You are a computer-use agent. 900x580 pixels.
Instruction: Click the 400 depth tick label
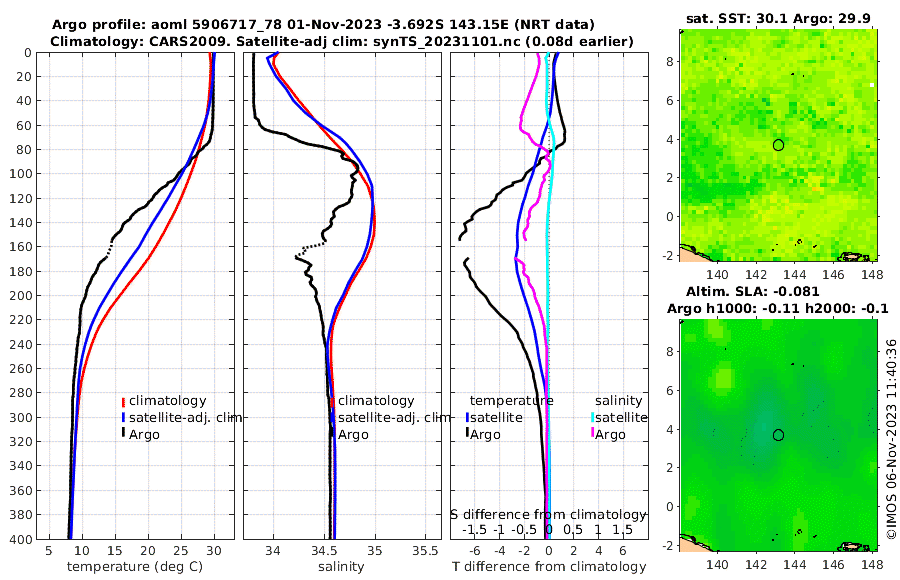21,539
